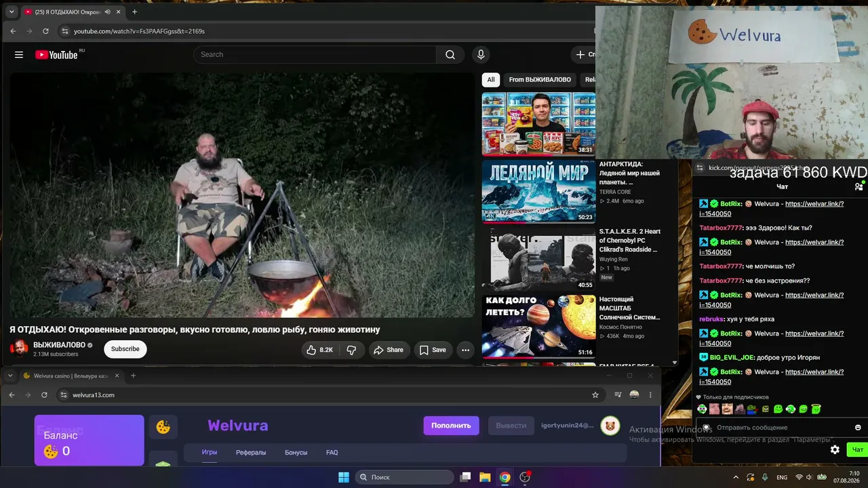Switch to the Бонусы tab
The height and width of the screenshot is (488, 868).
(296, 452)
